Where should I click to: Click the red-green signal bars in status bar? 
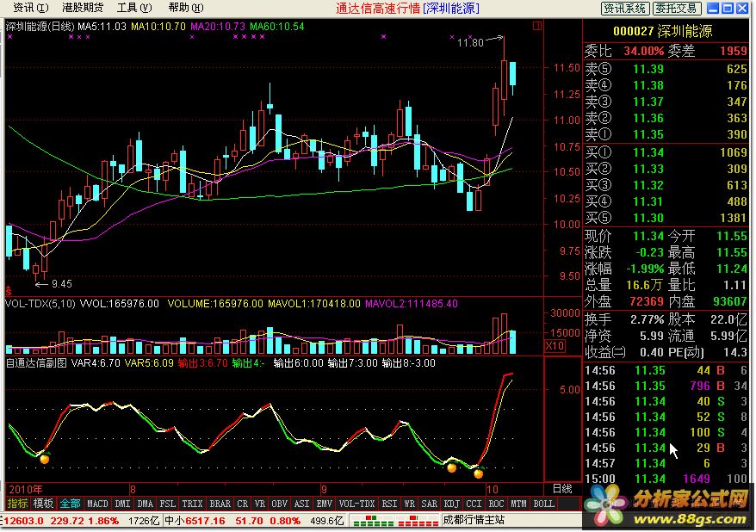point(394,521)
